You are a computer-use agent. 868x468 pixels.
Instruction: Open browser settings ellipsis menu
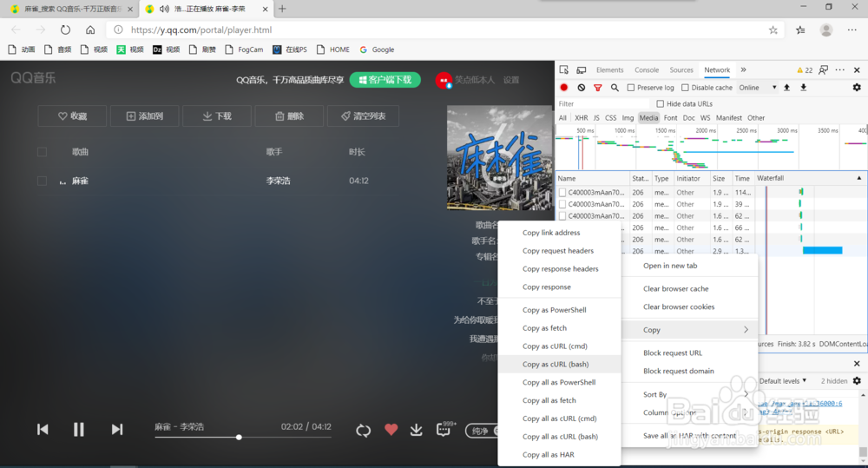pyautogui.click(x=852, y=30)
